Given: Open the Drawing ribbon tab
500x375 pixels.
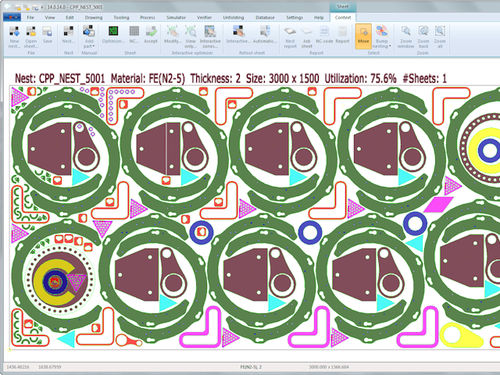Looking at the screenshot, I should (94, 17).
